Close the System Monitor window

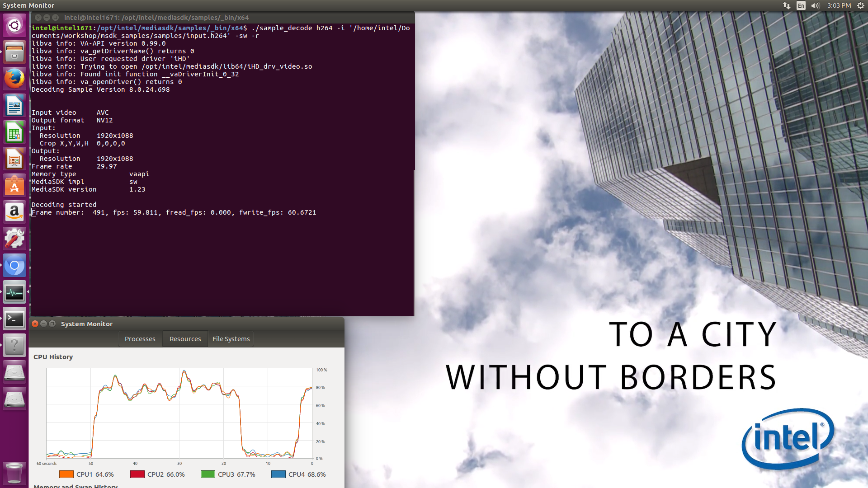tap(35, 324)
